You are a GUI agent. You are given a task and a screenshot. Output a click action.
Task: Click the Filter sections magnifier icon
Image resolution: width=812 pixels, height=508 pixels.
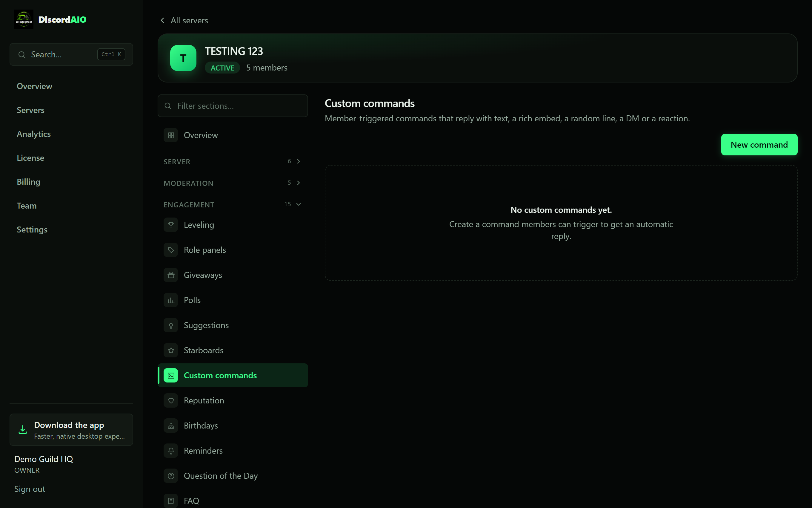click(168, 106)
